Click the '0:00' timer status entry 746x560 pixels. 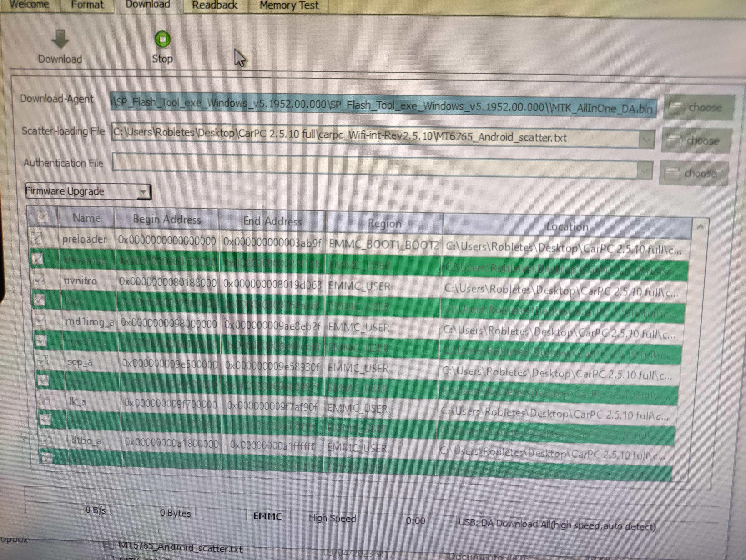coord(415,521)
